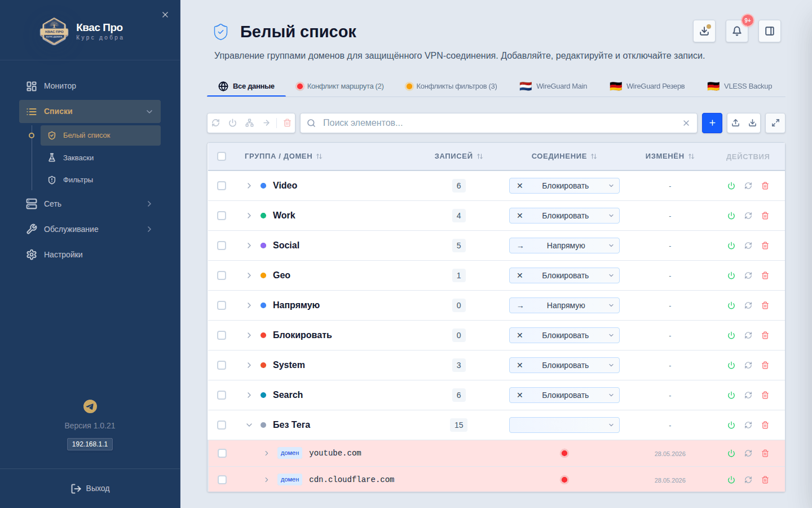Select the VLESS Backup tab
The width and height of the screenshot is (812, 508).
[740, 86]
